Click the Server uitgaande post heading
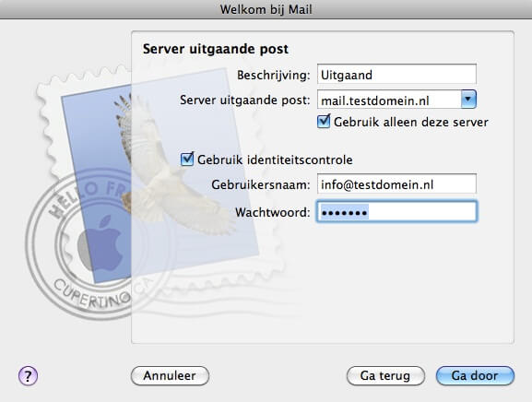 pyautogui.click(x=216, y=49)
